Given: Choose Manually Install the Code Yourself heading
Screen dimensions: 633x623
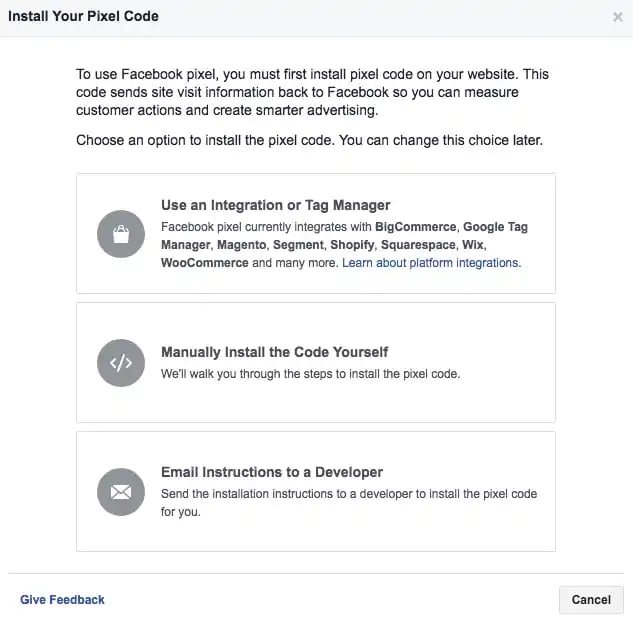Looking at the screenshot, I should 274,352.
